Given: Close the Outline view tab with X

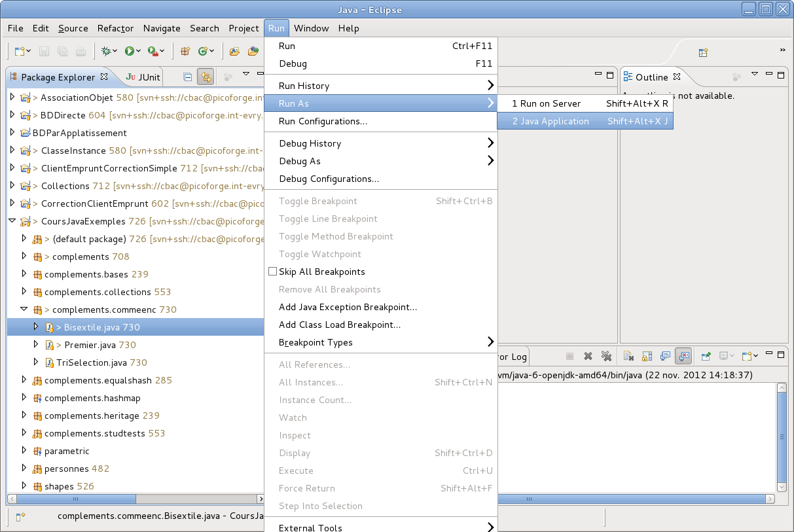Looking at the screenshot, I should (677, 77).
